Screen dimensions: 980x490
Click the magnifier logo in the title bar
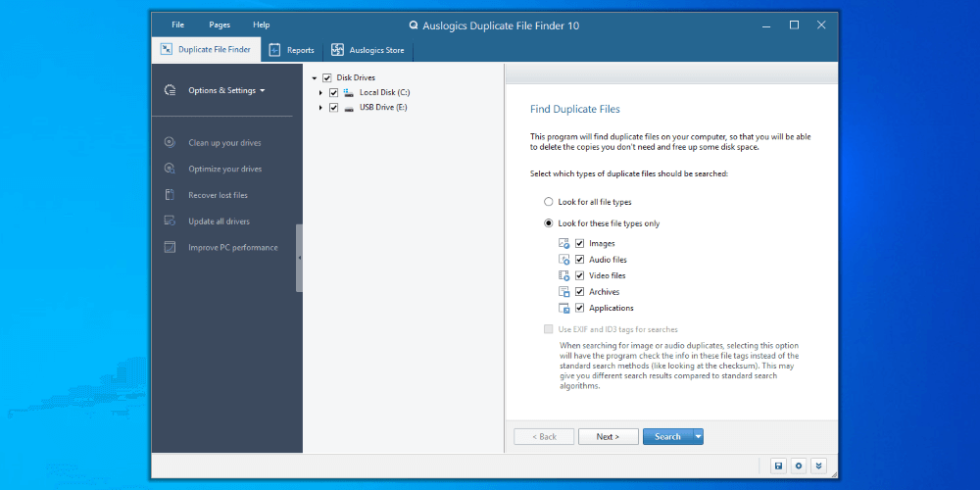(414, 25)
